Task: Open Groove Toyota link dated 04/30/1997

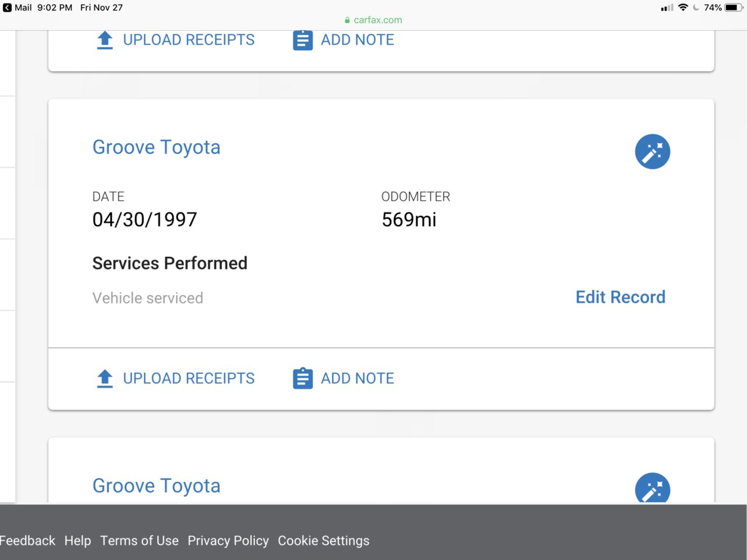Action: (x=156, y=148)
